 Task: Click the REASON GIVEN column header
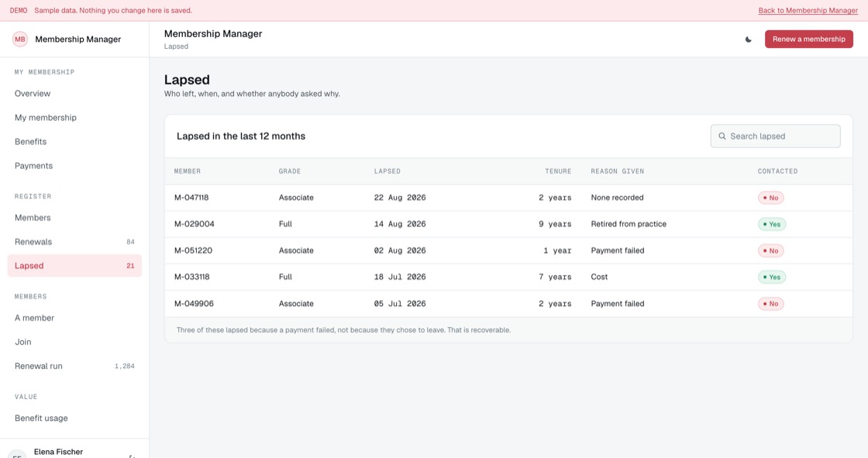617,171
